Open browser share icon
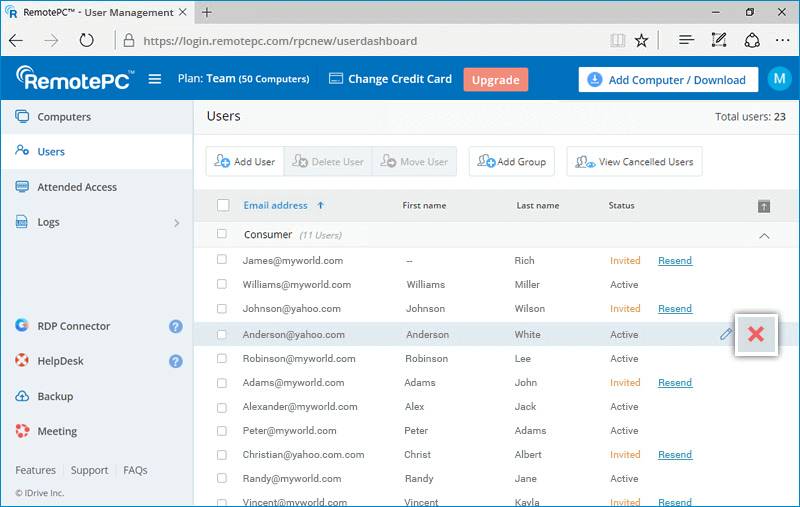This screenshot has width=800, height=507. pyautogui.click(x=752, y=40)
